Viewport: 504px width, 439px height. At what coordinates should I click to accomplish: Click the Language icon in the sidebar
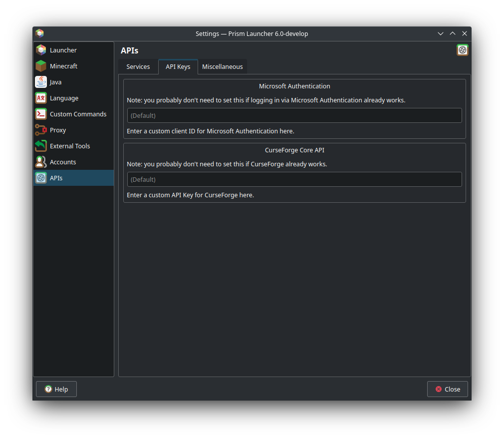(41, 98)
